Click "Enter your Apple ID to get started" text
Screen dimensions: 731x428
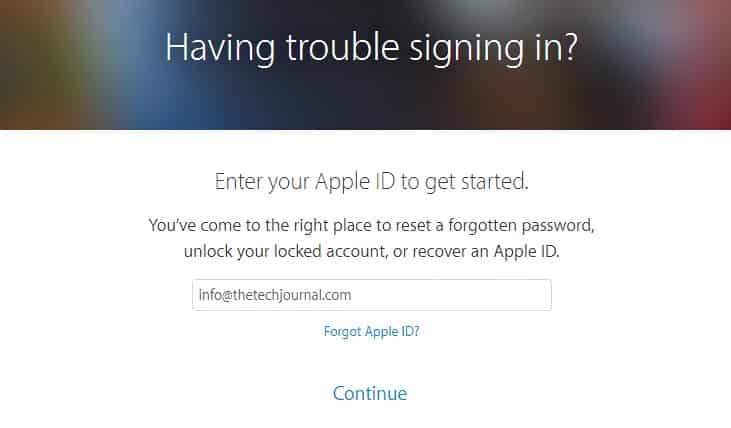tap(371, 182)
